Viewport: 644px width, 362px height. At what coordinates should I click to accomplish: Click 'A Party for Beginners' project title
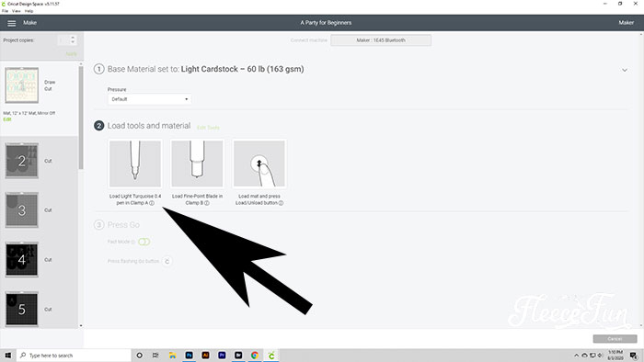[x=326, y=23]
